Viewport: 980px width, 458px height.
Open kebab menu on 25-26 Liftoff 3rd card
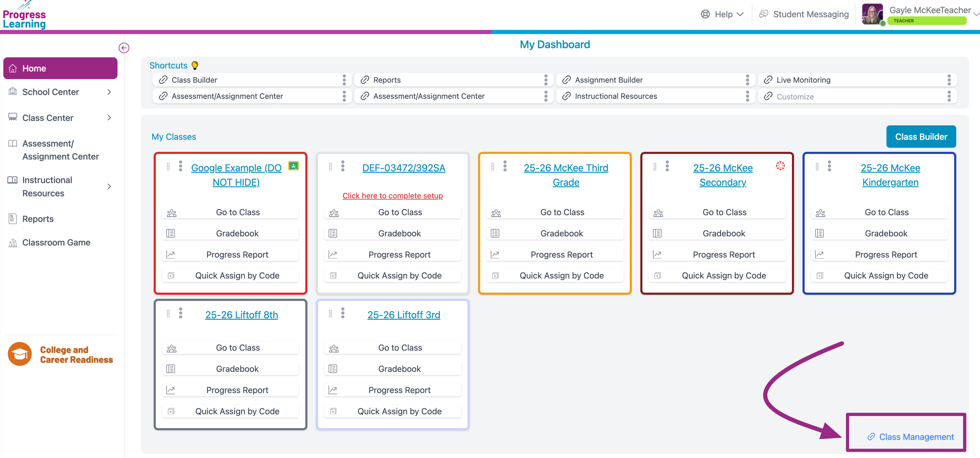coord(342,313)
